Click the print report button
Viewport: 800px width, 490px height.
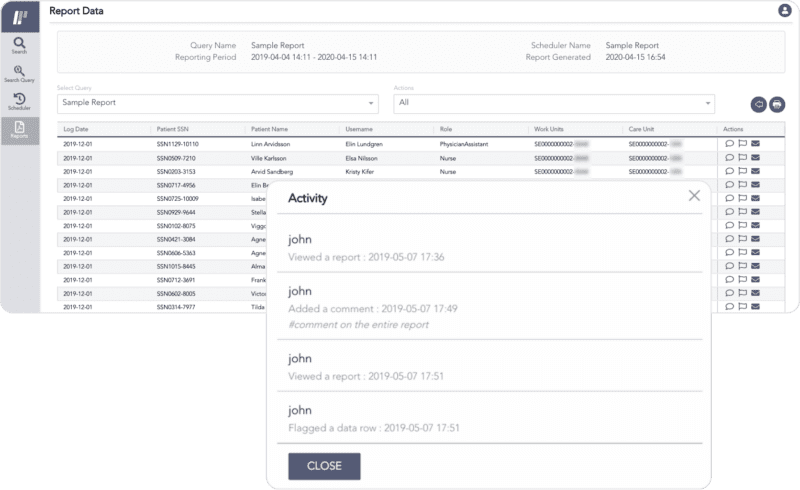[777, 104]
